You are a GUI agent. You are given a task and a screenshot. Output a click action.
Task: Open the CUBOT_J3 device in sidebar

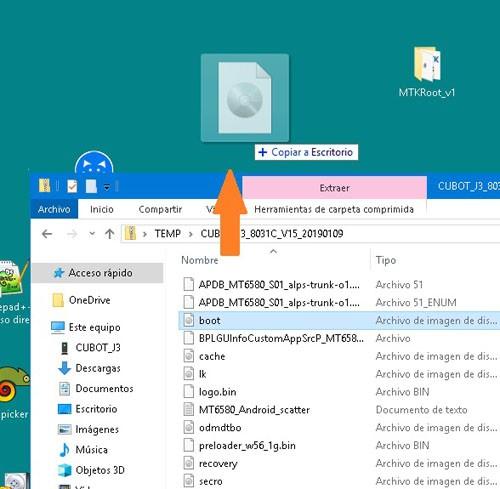pyautogui.click(x=98, y=348)
